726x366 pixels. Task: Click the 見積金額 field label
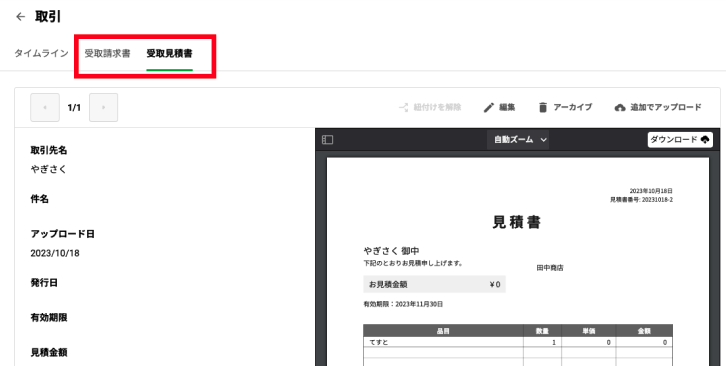49,352
